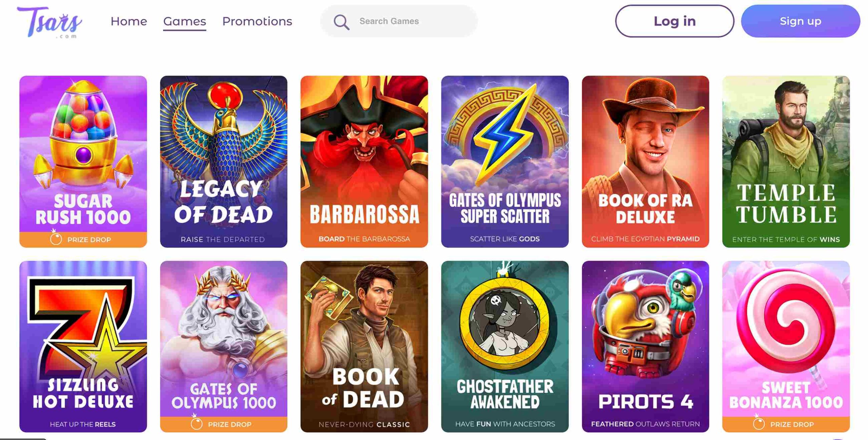Click the Prize Drop badge on Gates of Olympus 1000

[x=223, y=424]
